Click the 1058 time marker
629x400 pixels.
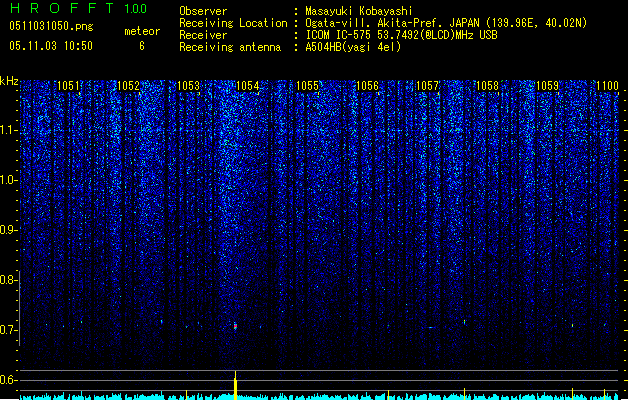(487, 86)
